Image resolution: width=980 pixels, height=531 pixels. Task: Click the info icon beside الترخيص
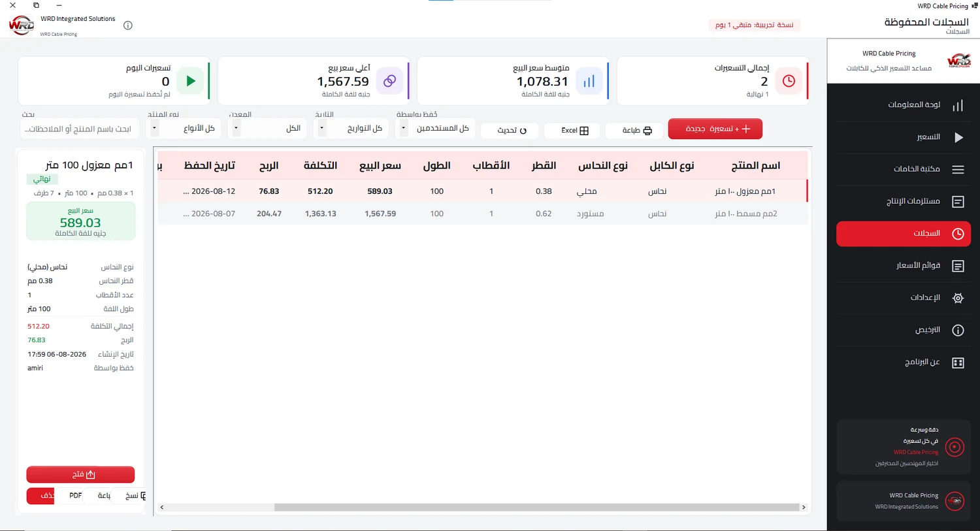coord(958,330)
